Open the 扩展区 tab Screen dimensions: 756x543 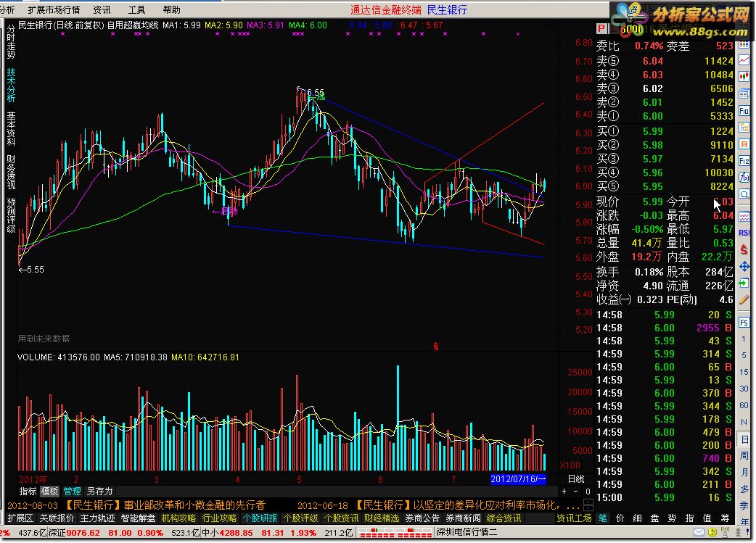tap(20, 518)
